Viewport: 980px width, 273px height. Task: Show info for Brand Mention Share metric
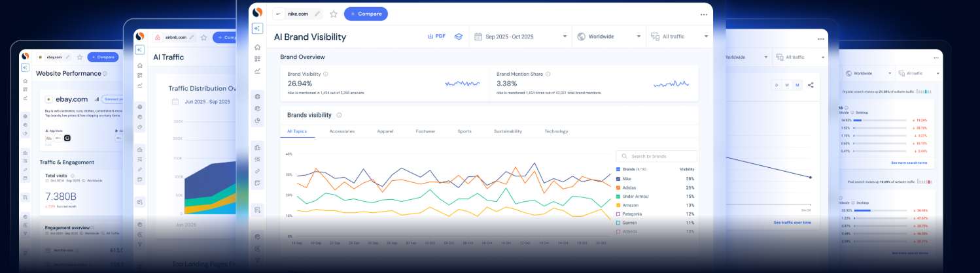click(x=548, y=74)
